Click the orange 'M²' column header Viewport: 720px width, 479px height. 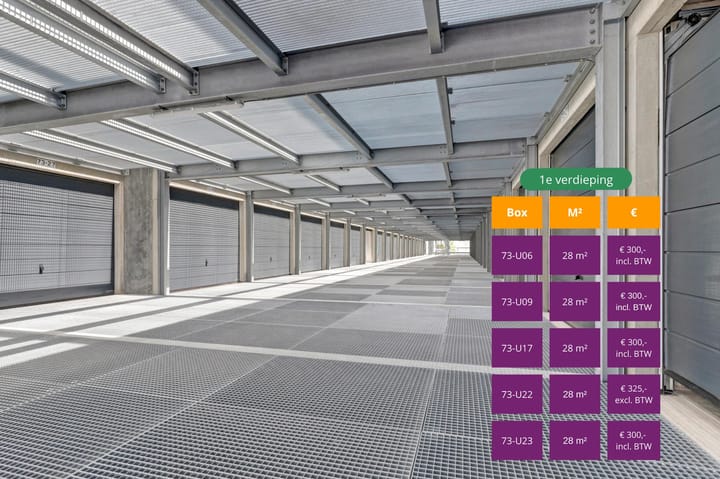(575, 212)
